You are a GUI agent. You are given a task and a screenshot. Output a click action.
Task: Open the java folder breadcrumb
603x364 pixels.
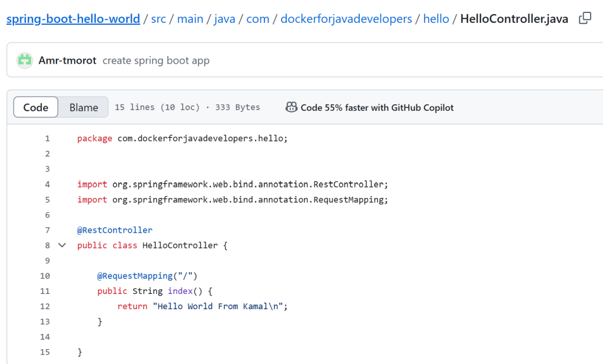pos(224,18)
